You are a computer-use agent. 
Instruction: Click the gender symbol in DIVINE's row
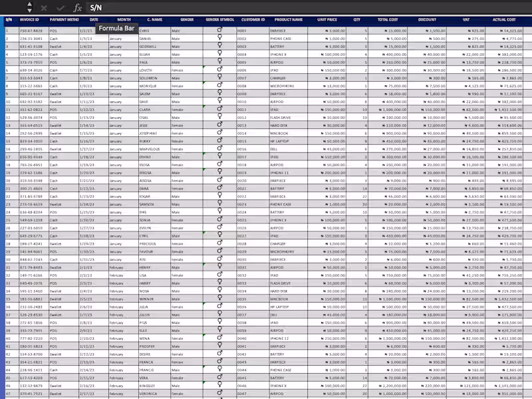coord(220,156)
